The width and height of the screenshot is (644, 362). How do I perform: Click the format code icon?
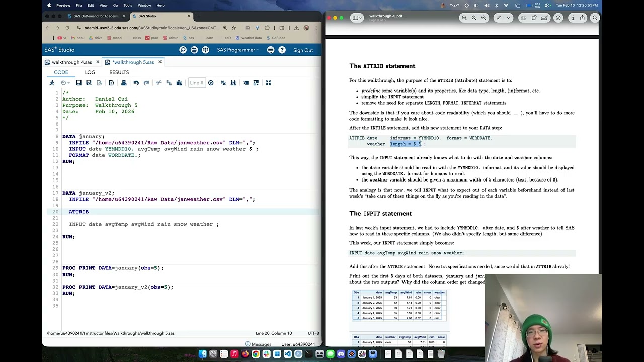[256, 83]
